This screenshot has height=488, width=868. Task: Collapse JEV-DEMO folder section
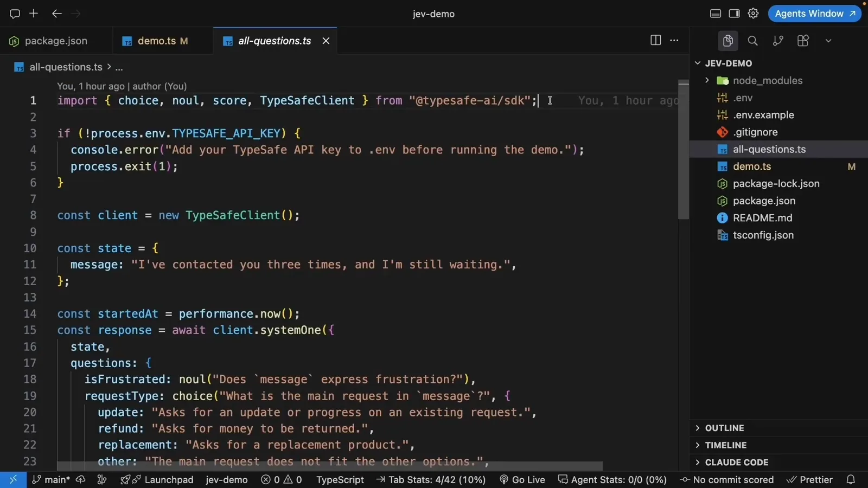click(x=779, y=63)
